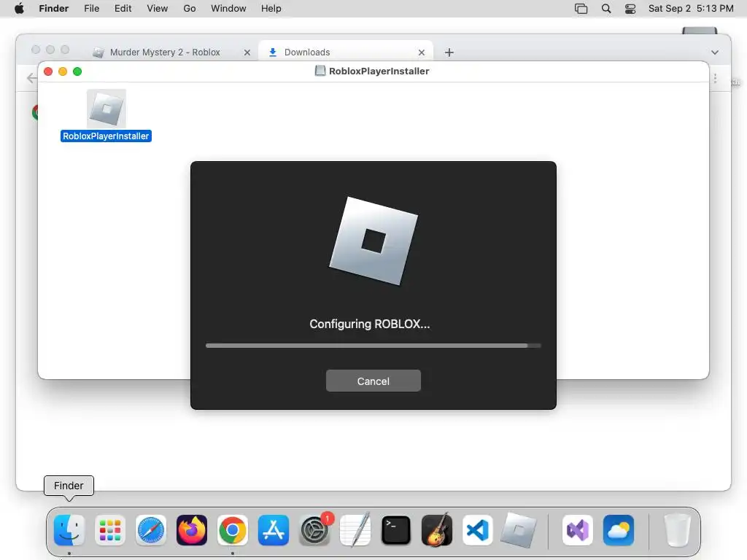This screenshot has height=560, width=747.
Task: Open the Window menu
Action: [228, 9]
